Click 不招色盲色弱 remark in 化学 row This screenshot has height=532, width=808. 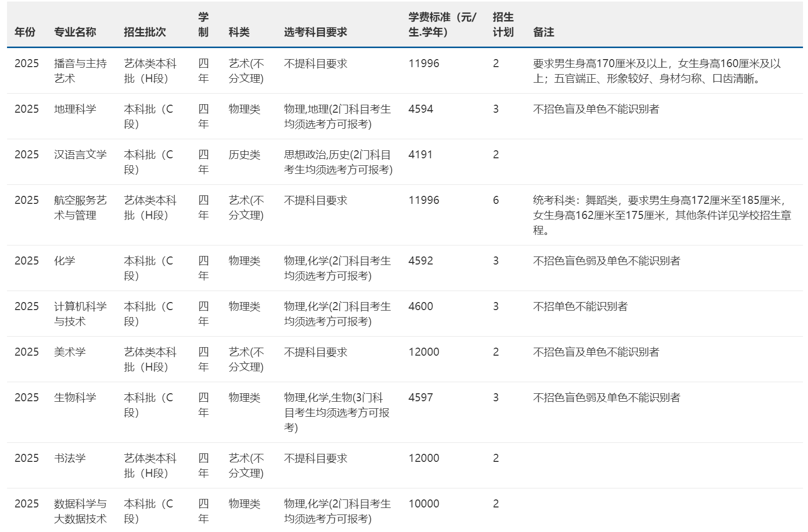(607, 261)
